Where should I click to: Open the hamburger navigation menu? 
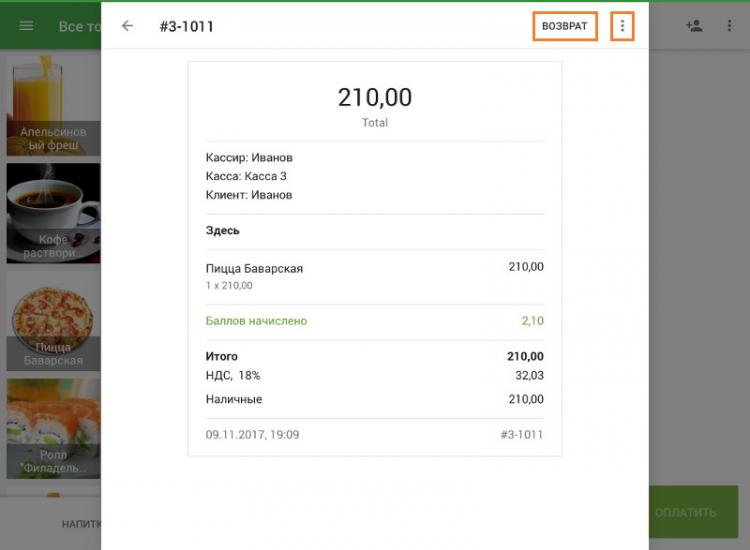(26, 26)
